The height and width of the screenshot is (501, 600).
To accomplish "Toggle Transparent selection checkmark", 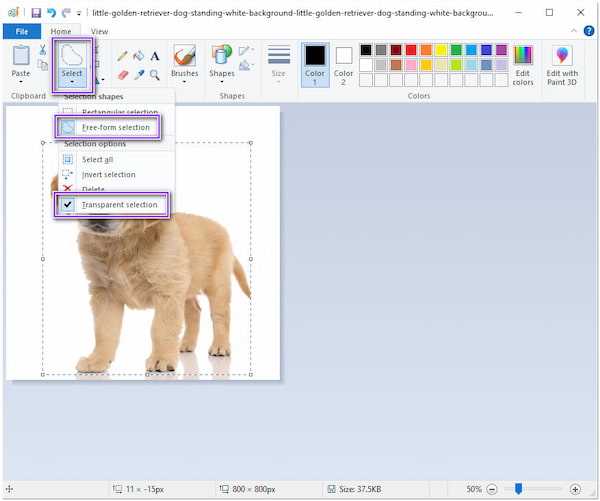I will pyautogui.click(x=112, y=205).
